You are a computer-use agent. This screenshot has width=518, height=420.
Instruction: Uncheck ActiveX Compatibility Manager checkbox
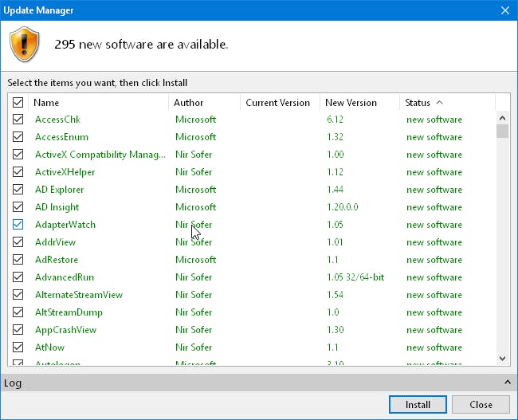pyautogui.click(x=18, y=155)
